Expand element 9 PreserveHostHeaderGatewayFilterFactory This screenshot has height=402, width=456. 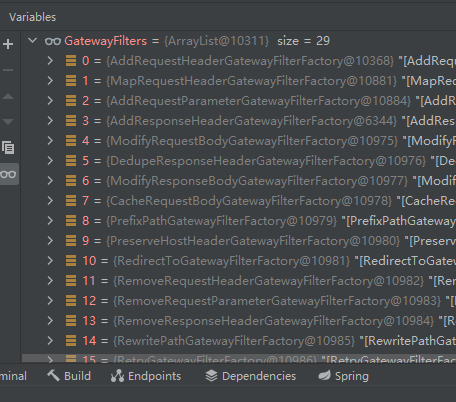(50, 241)
